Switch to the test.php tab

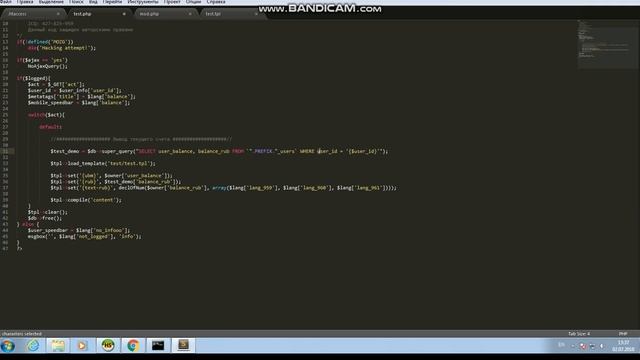point(99,14)
